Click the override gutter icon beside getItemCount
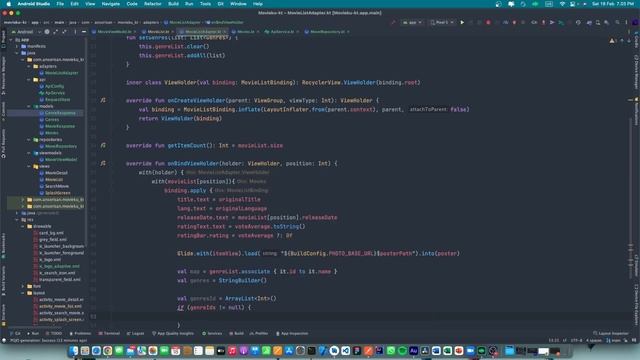640x360 pixels. [103, 145]
